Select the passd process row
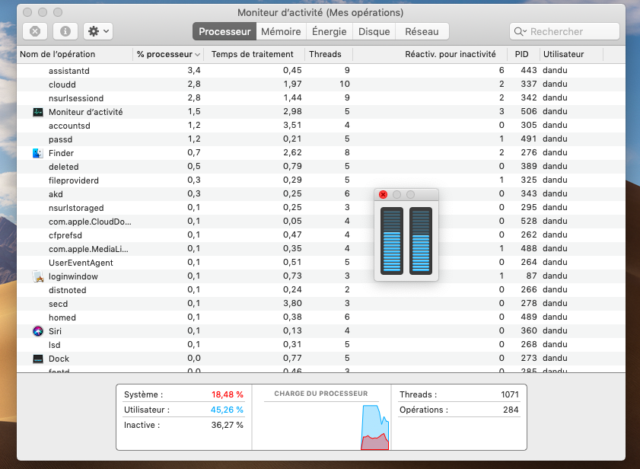640x469 pixels. coord(321,139)
